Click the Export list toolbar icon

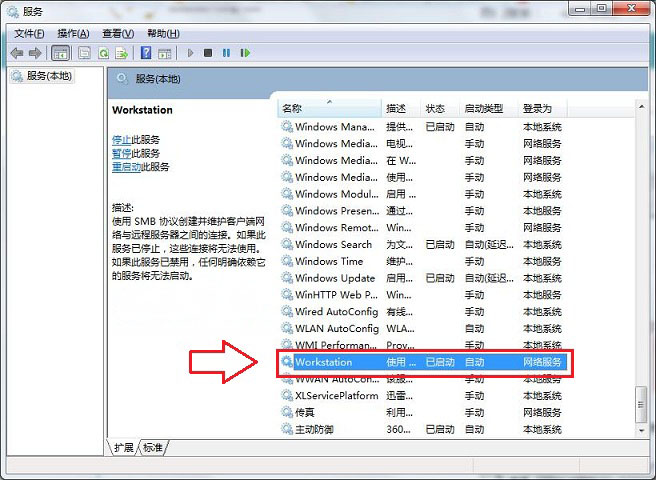tap(122, 53)
